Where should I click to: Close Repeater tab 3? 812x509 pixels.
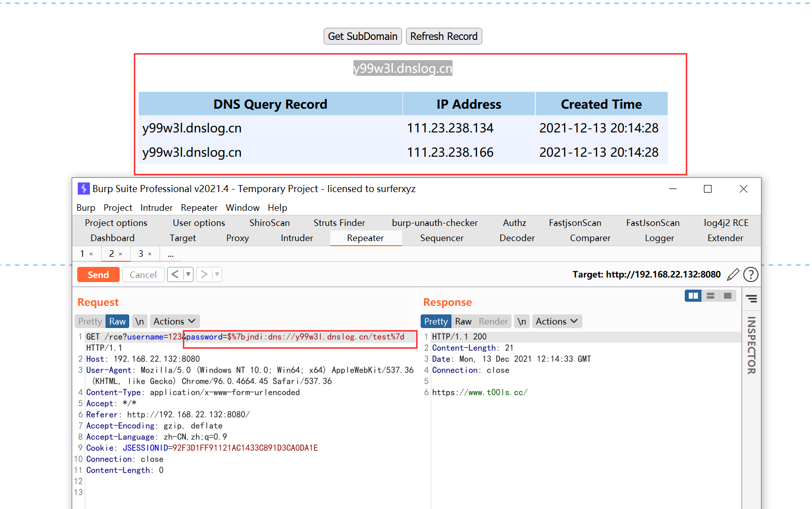(x=150, y=254)
